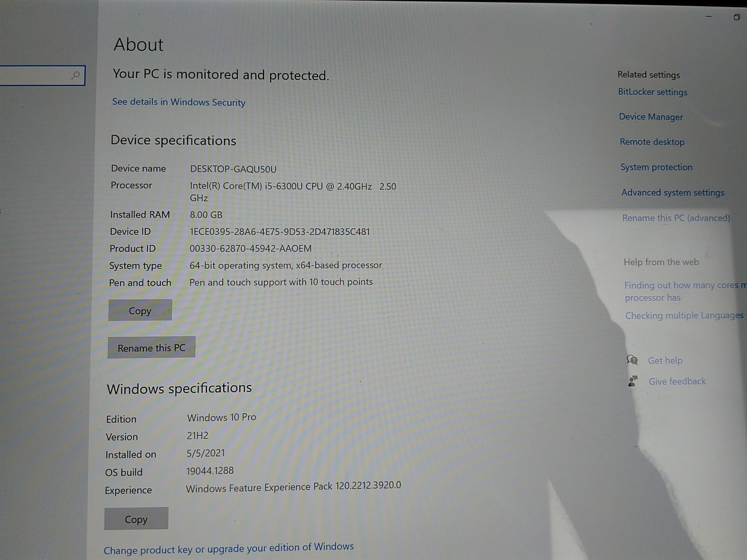Click the About page heading
Viewport: 747px width, 560px height.
click(x=139, y=45)
